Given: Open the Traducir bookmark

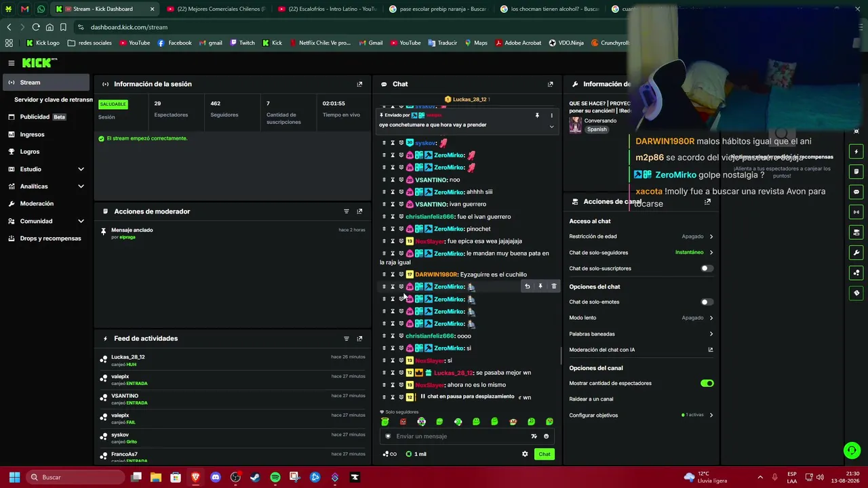Looking at the screenshot, I should pyautogui.click(x=442, y=43).
